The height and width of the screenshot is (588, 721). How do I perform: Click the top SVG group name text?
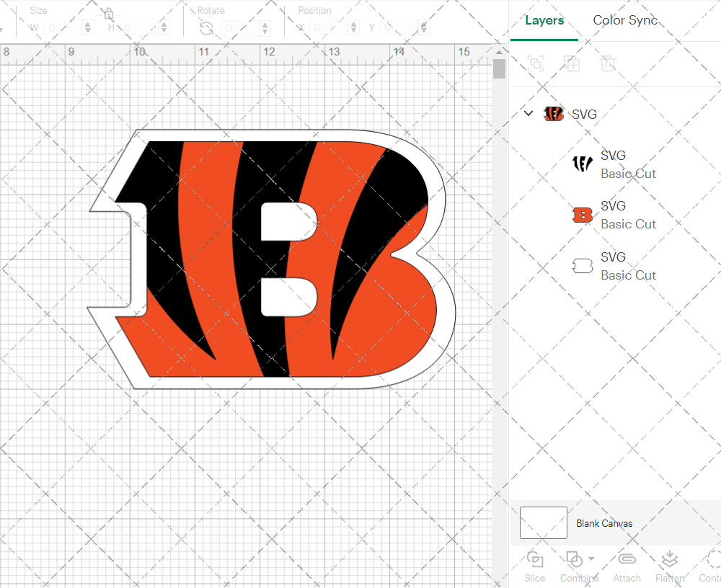click(584, 114)
